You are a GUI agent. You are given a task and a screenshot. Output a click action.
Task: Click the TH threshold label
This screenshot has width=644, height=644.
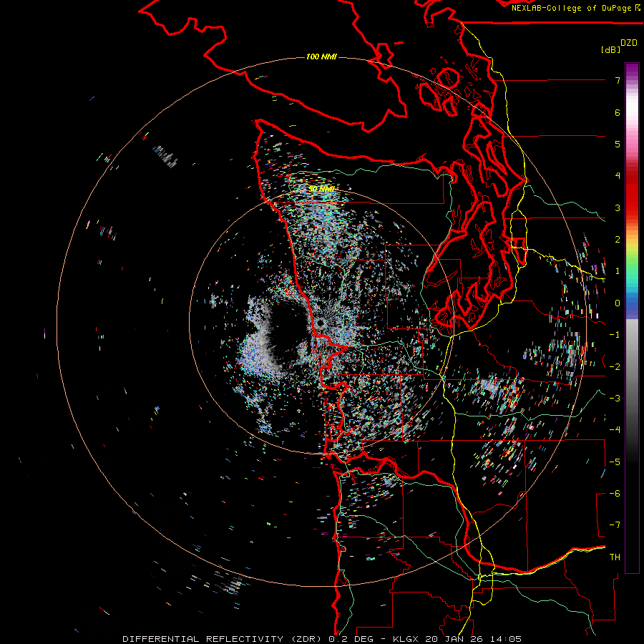(615, 557)
